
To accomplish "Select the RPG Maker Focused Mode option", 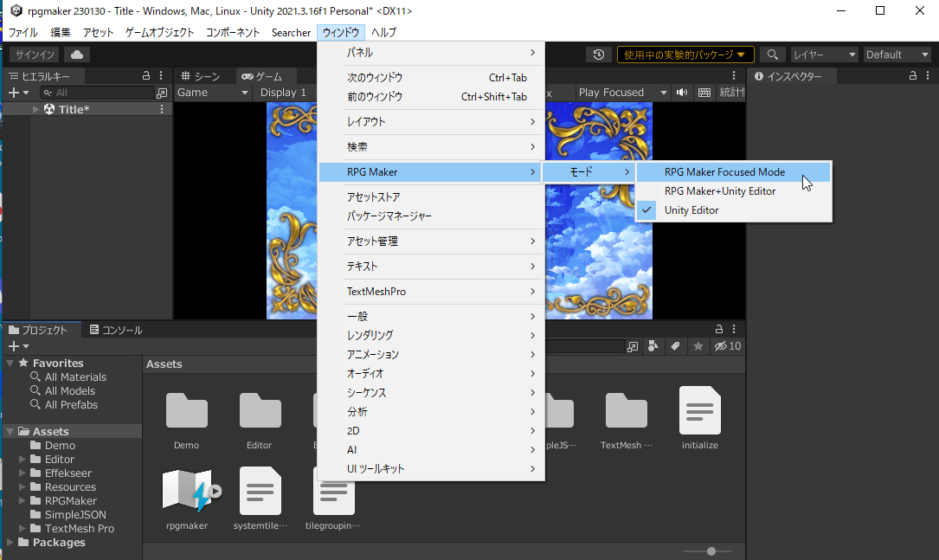I will click(x=724, y=172).
